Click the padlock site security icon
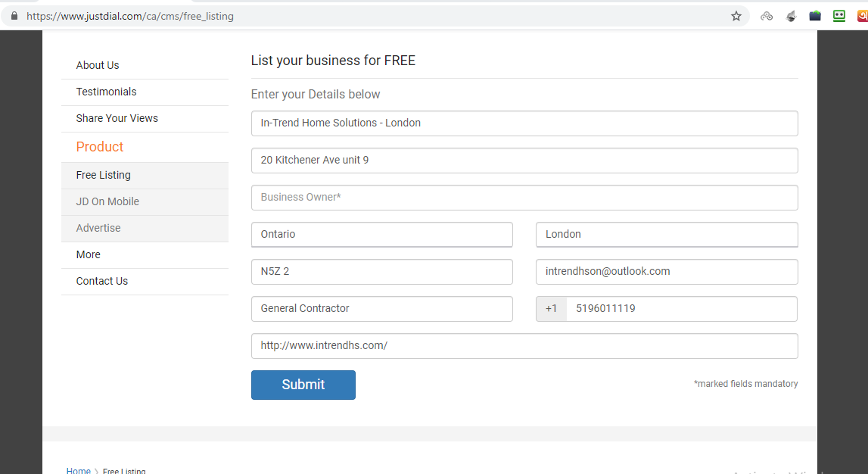This screenshot has height=474, width=868. click(14, 16)
